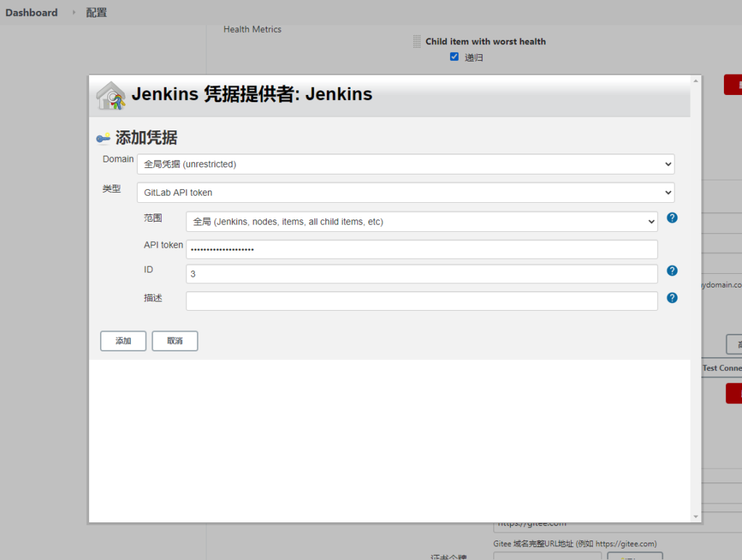Click the dialog scrollbar down arrow
742x560 pixels.
(x=696, y=517)
